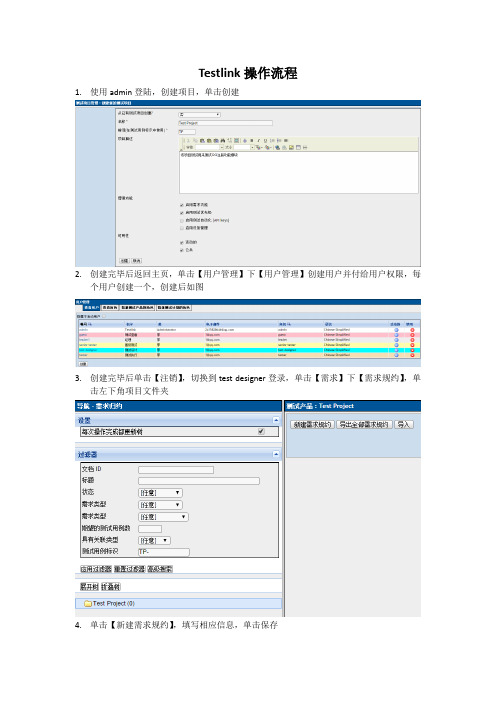This screenshot has height=702, width=496.
Task: Open the 状态 filter dropdown
Action: pos(160,493)
